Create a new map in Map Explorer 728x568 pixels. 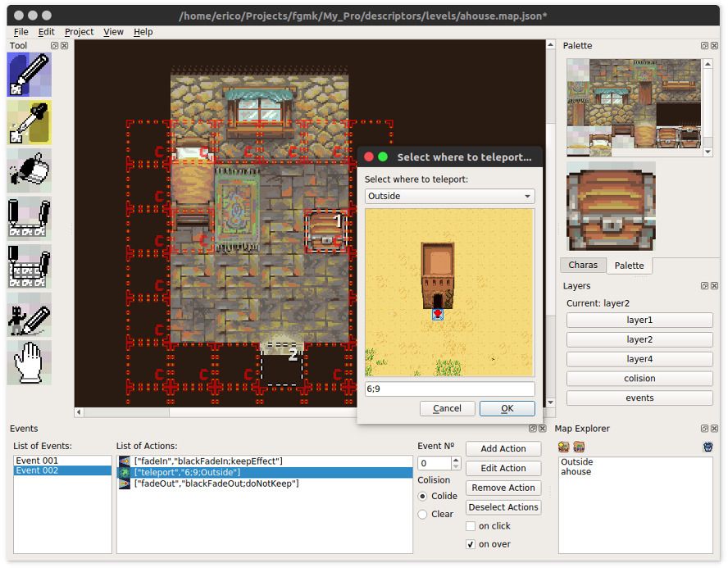tap(563, 448)
